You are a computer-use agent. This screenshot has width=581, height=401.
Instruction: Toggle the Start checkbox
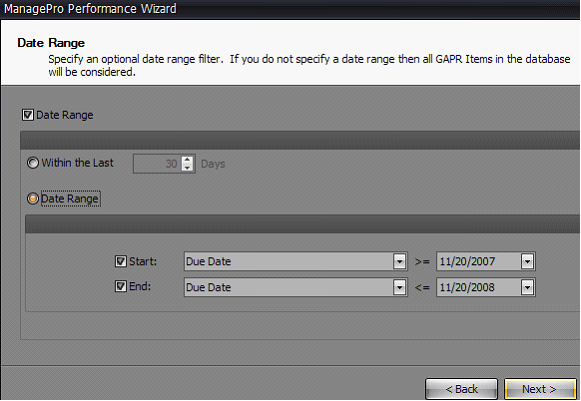click(x=121, y=261)
